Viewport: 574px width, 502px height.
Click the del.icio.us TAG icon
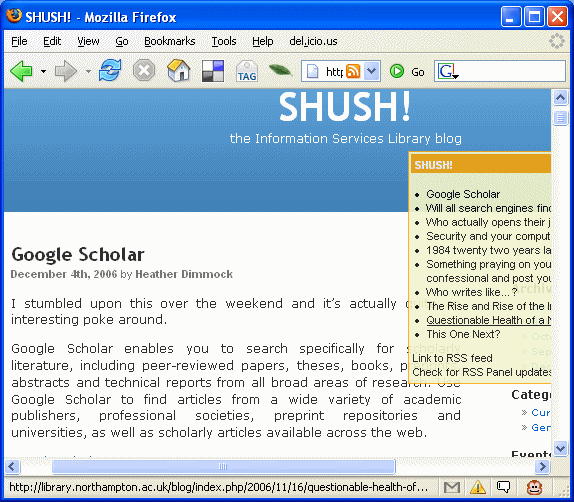pos(247,71)
